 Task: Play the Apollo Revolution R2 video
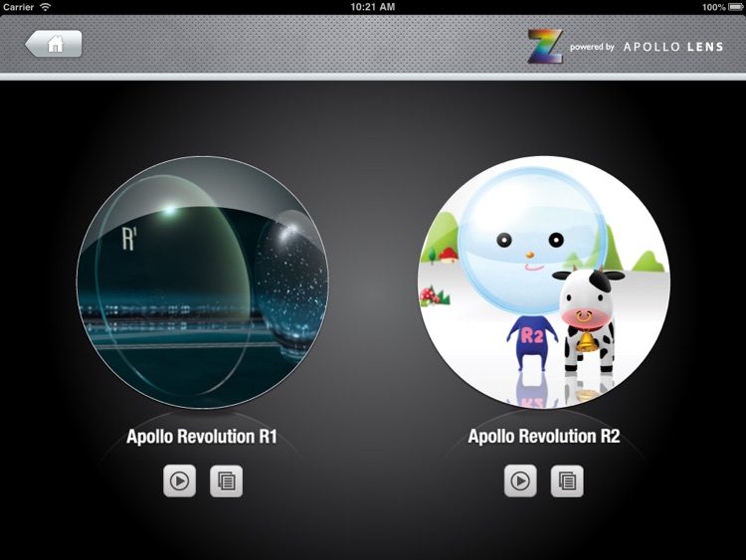coord(520,481)
